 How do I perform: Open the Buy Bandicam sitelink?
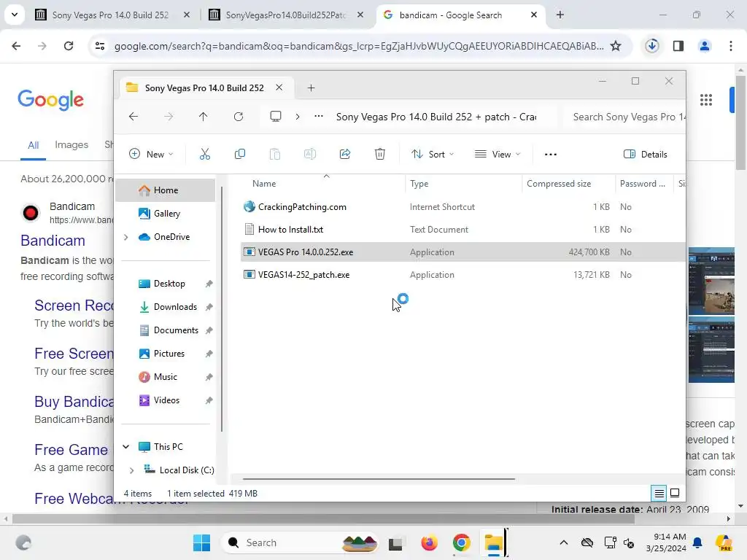coord(74,402)
